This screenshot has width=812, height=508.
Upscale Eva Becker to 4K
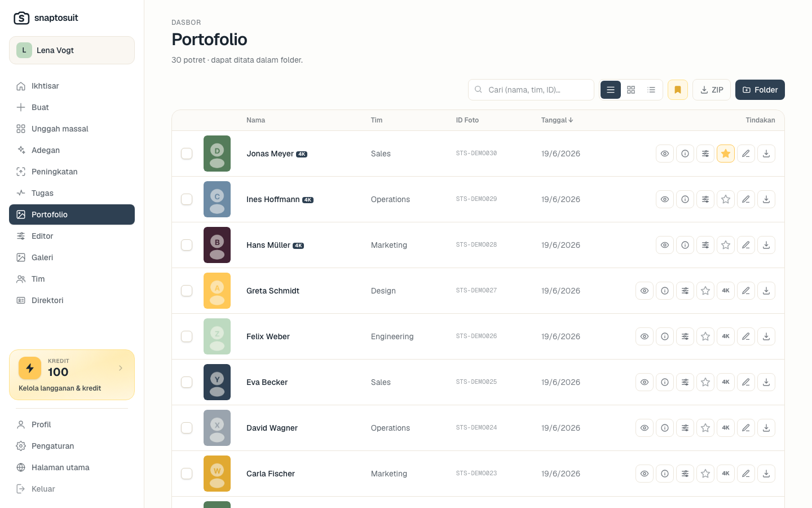pos(726,382)
